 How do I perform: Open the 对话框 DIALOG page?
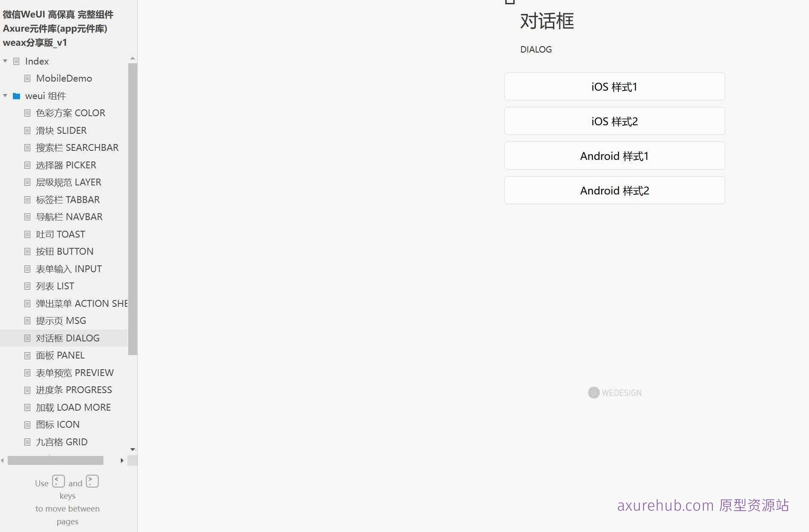pyautogui.click(x=68, y=338)
